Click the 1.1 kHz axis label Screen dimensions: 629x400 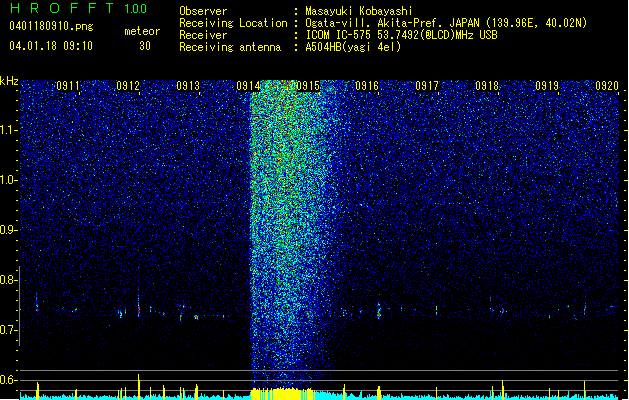(9, 130)
